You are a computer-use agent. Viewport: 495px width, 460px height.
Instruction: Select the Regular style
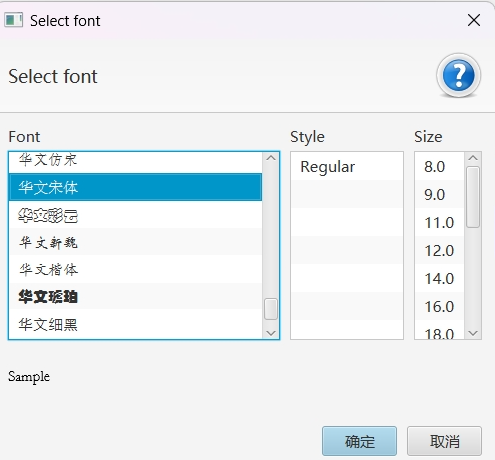347,166
